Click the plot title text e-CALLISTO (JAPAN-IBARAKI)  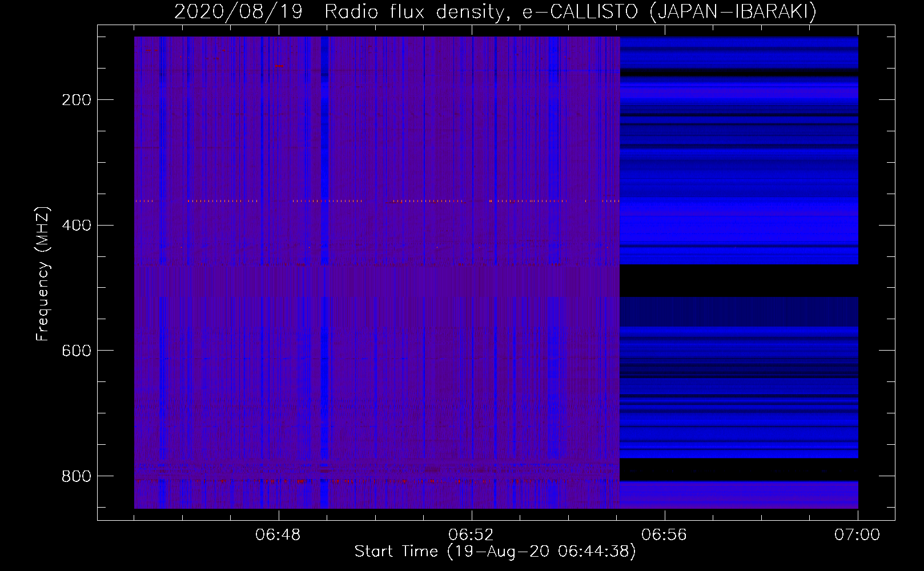click(670, 11)
